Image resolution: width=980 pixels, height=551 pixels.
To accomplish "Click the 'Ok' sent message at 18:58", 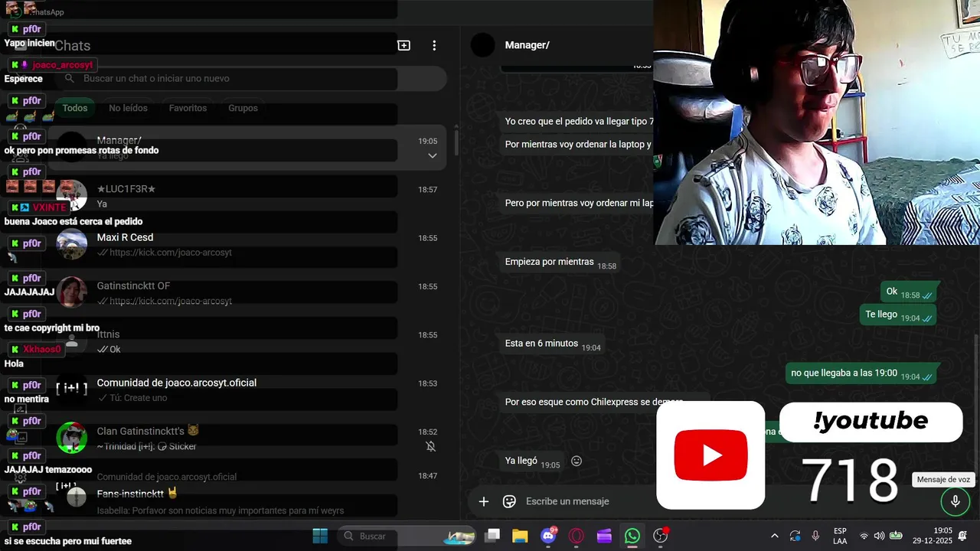I will [909, 292].
